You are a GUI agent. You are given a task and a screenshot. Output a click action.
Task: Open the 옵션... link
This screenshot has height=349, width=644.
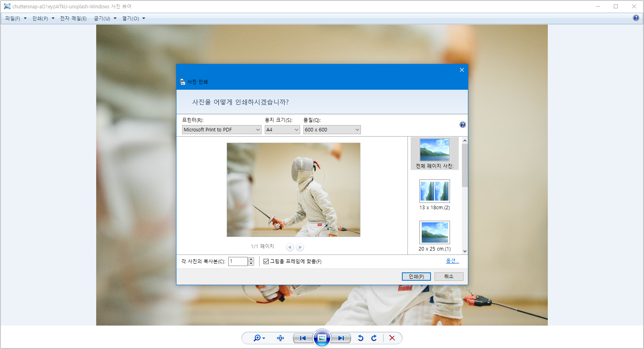tap(452, 261)
